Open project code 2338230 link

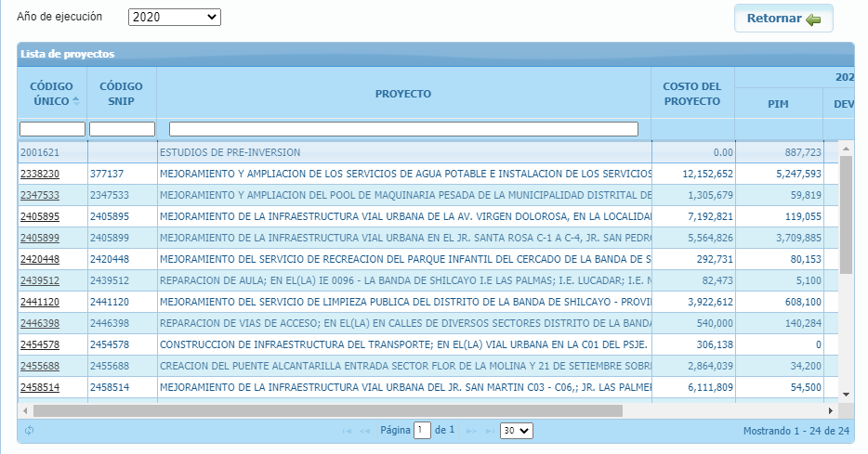pyautogui.click(x=40, y=174)
